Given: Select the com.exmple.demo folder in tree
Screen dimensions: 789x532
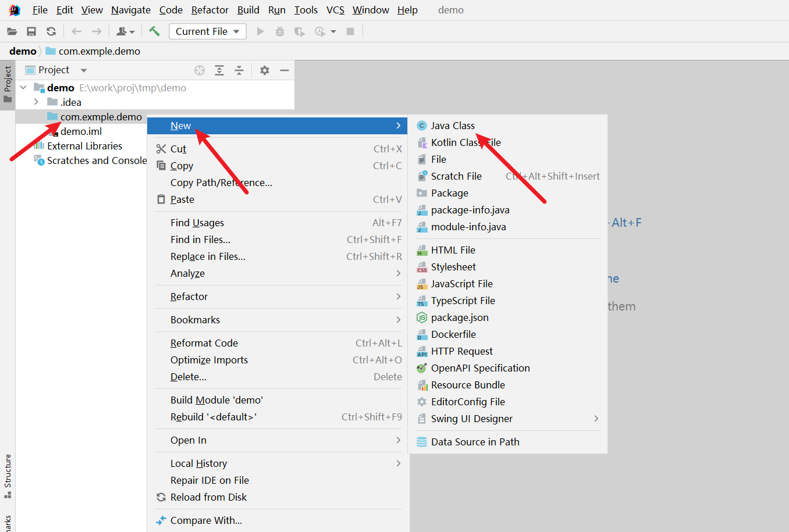Looking at the screenshot, I should pyautogui.click(x=101, y=117).
